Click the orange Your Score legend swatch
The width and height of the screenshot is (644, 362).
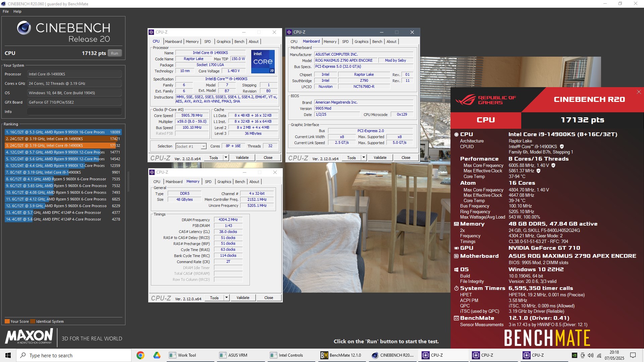point(7,321)
